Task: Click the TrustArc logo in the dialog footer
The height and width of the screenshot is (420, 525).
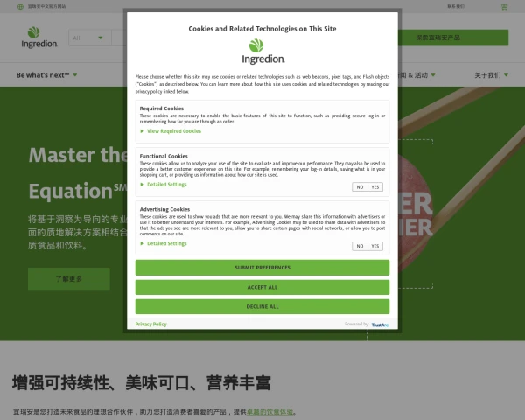Action: (380, 325)
